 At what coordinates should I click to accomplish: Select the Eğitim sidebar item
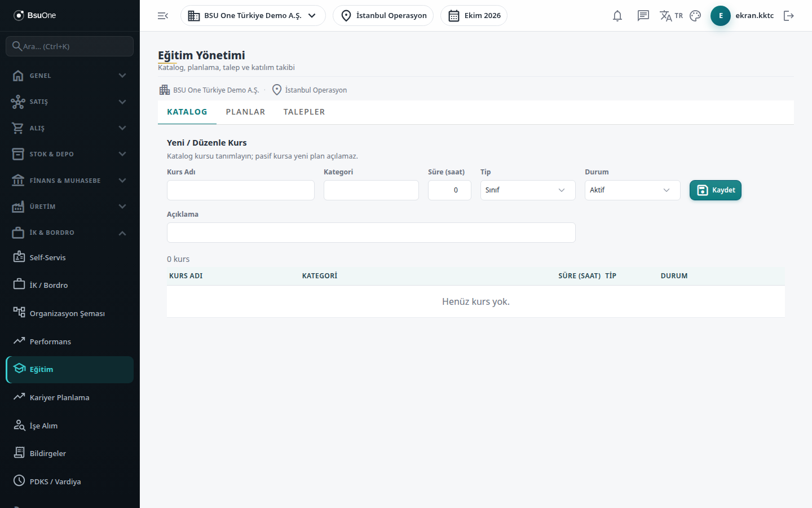click(70, 370)
